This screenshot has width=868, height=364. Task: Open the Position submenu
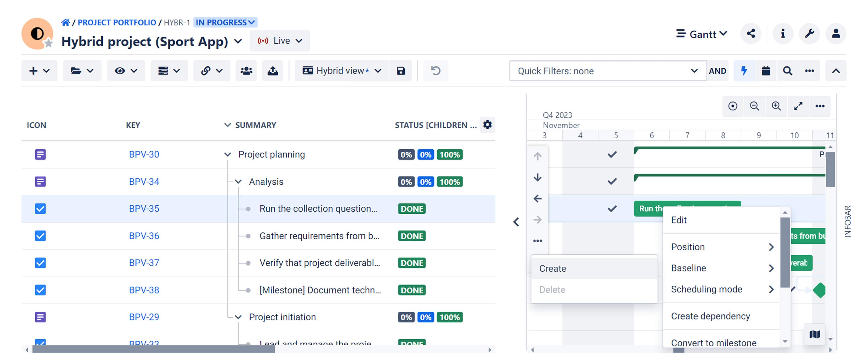721,247
